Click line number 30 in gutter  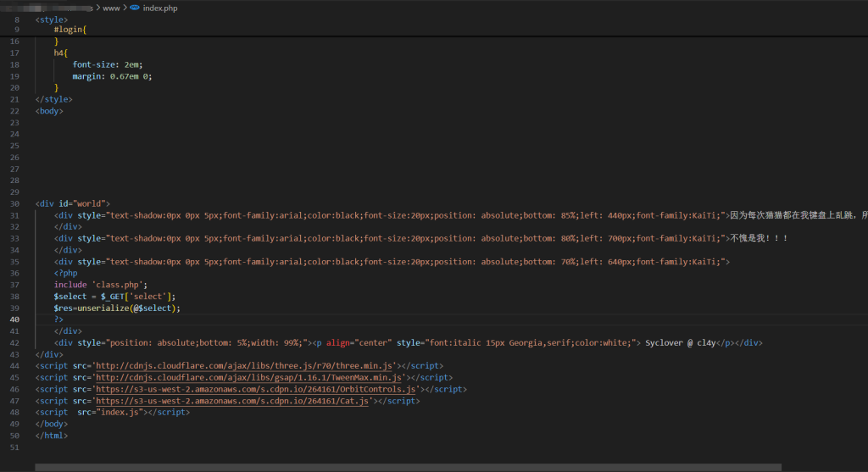click(14, 203)
